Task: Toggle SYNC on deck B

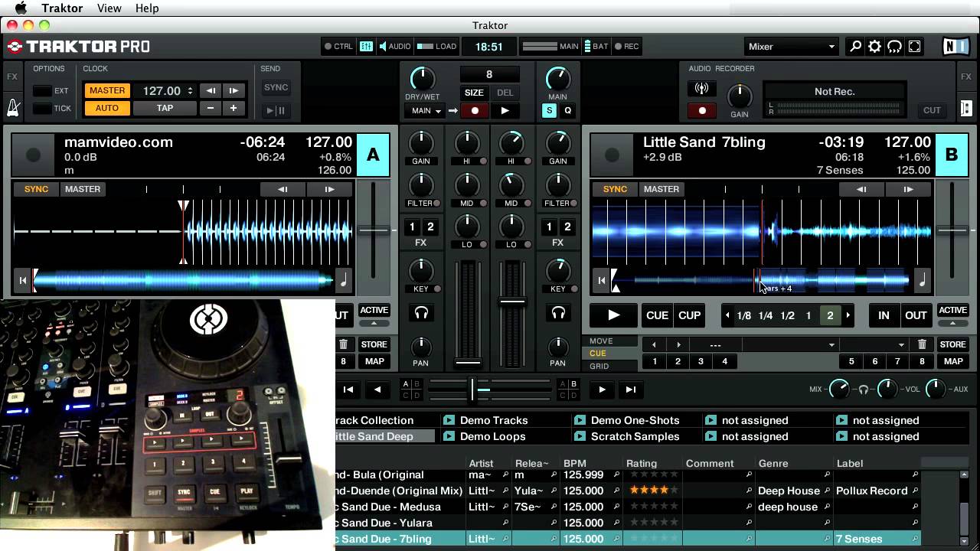Action: (x=615, y=189)
